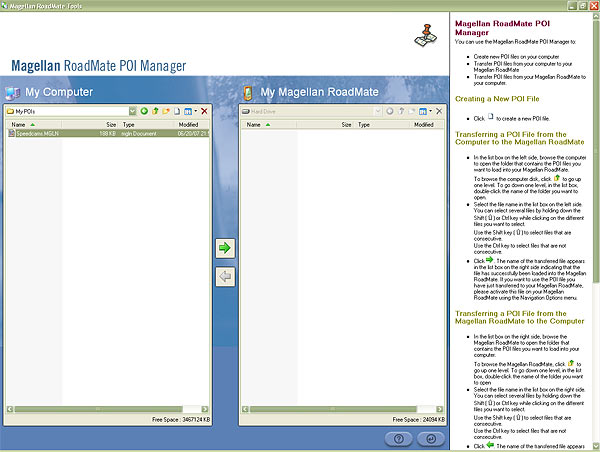Sort RoadMate list by Type column
600x452 pixels.
382,124
